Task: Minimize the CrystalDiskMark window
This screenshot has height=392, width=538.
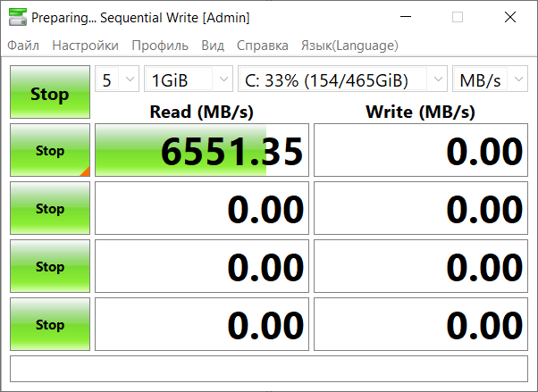Action: tap(406, 17)
